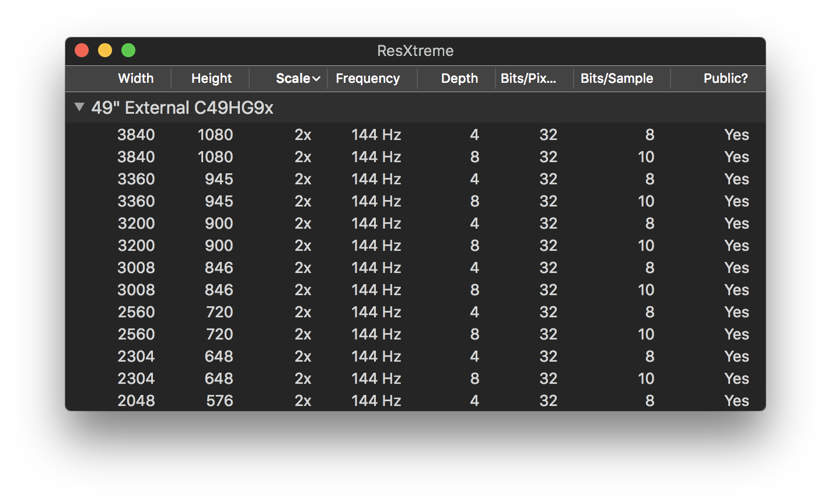Click bits/sample 10 in the 3200 row
Viewport: 831px width, 504px height.
pyautogui.click(x=646, y=246)
